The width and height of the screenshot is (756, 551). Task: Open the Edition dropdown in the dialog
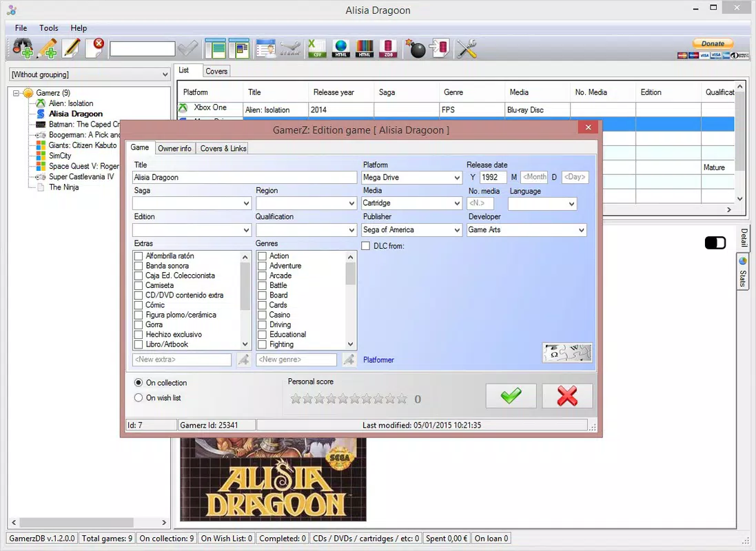pyautogui.click(x=192, y=230)
